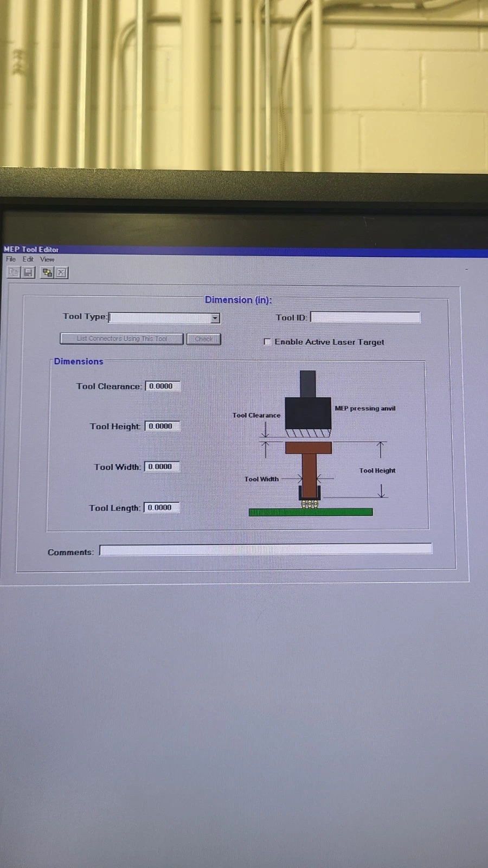Click the Tool ID text field

[x=365, y=317]
